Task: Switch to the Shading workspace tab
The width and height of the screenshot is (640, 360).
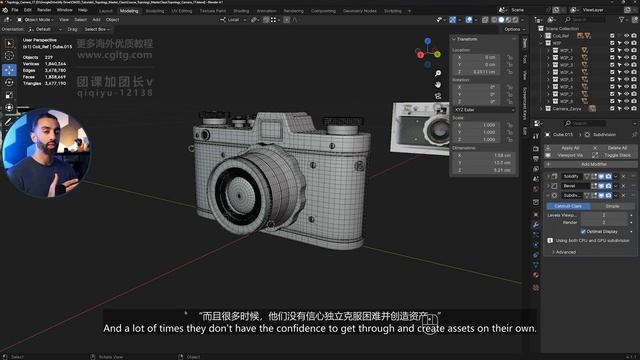Action: pyautogui.click(x=241, y=11)
